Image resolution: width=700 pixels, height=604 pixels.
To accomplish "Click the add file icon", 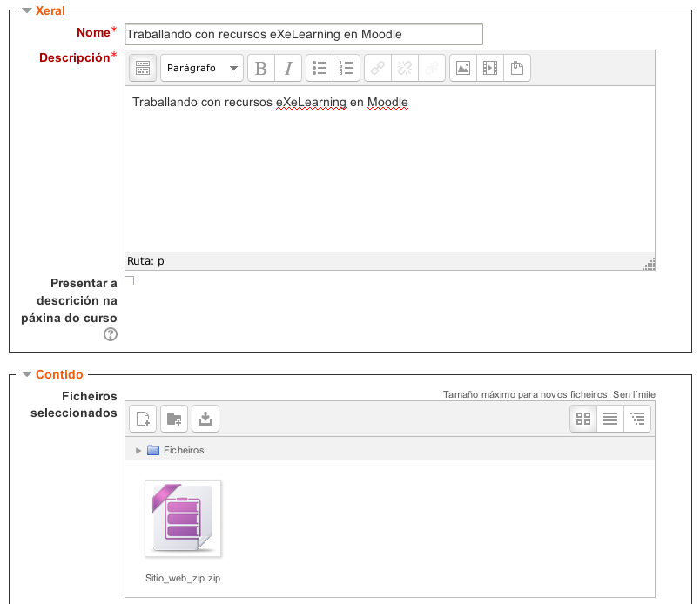I will pos(143,419).
